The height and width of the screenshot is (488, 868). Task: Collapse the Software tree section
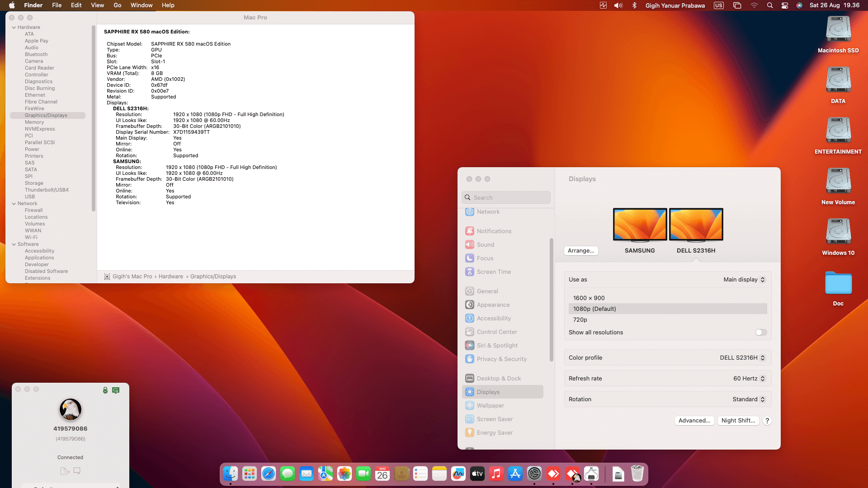click(x=14, y=244)
